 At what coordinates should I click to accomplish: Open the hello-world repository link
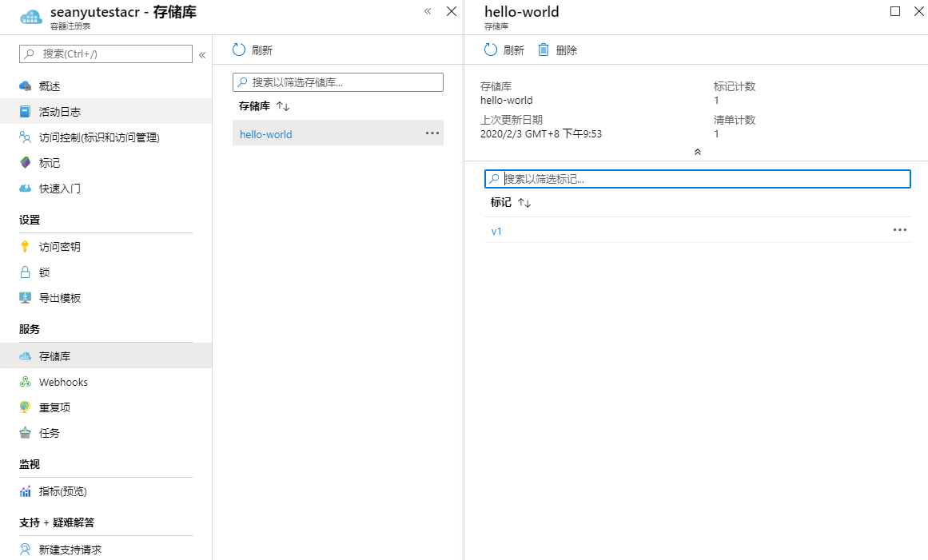[x=265, y=134]
